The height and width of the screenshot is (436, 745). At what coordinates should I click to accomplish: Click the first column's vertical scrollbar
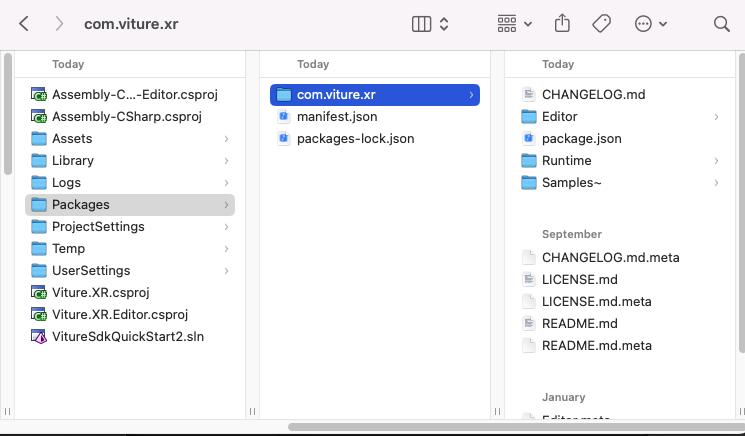pos(8,114)
